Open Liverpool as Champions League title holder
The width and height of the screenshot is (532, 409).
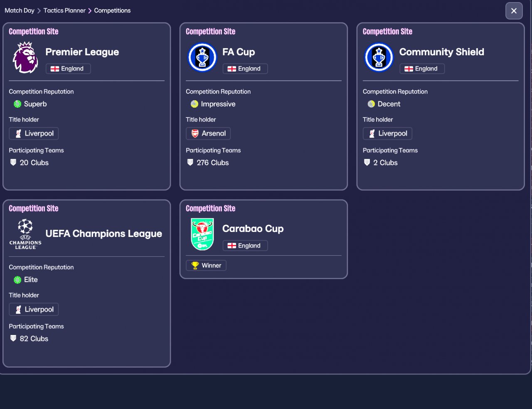click(x=34, y=309)
